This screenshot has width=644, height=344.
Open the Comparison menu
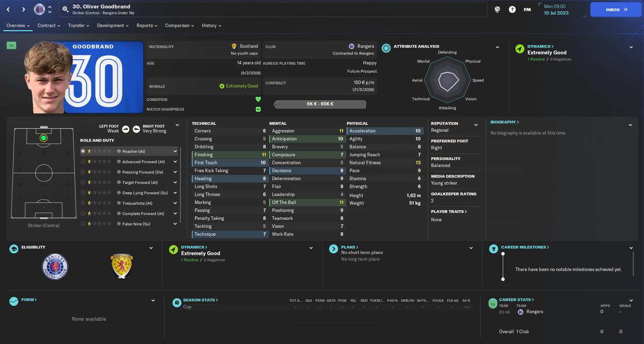(x=180, y=26)
